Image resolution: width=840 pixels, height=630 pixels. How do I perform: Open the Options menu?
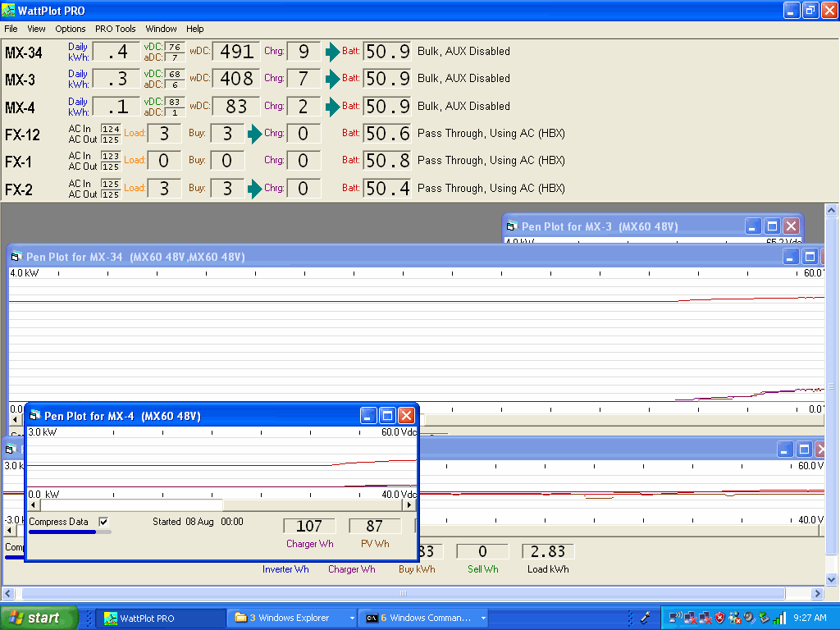point(71,29)
